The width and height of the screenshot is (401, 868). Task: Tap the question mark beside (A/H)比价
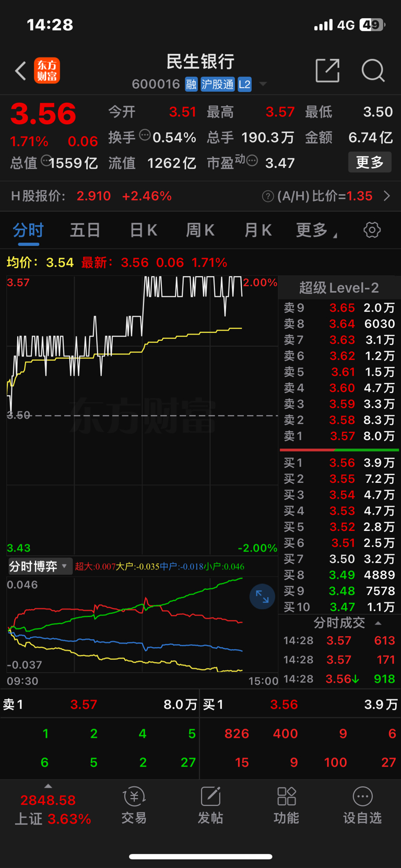(268, 196)
